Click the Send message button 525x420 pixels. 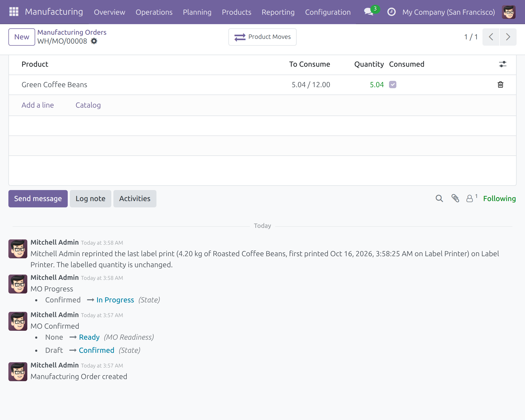pyautogui.click(x=38, y=199)
